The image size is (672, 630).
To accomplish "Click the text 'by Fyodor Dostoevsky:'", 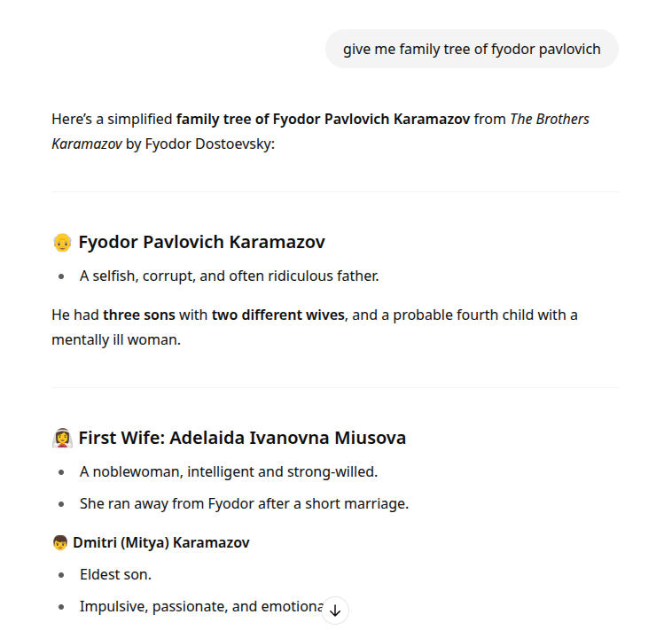I will coord(200,143).
